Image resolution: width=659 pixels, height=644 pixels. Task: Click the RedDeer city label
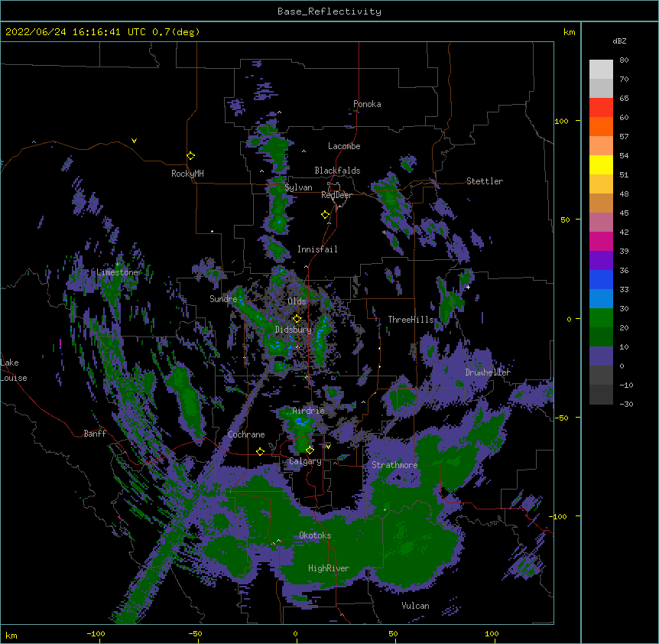336,195
